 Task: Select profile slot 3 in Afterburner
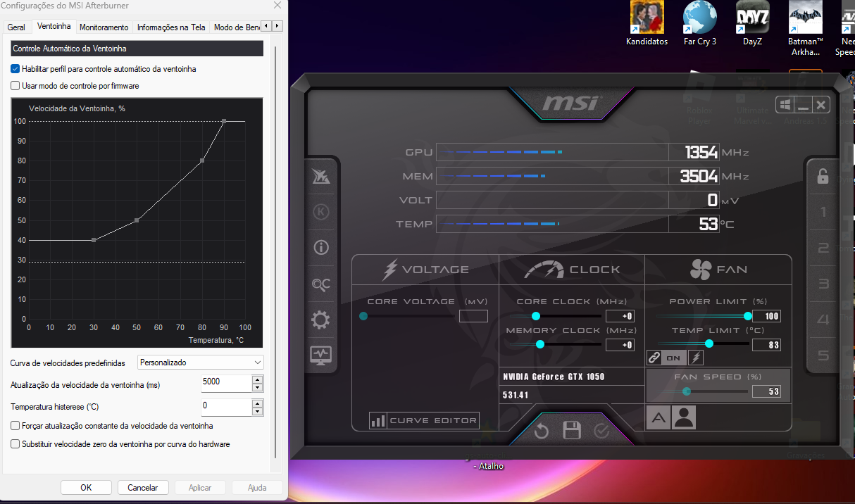823,284
